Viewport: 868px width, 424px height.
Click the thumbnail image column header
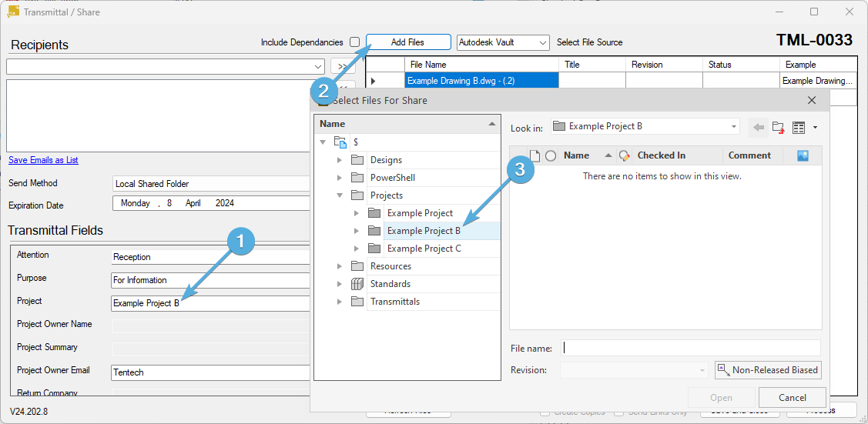click(x=803, y=156)
